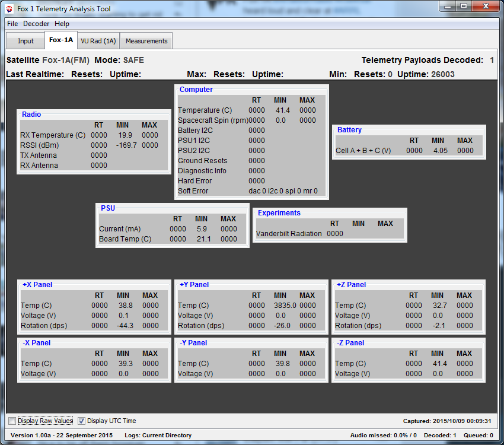Click +Y Panel Rotation (dps) label

point(201,326)
